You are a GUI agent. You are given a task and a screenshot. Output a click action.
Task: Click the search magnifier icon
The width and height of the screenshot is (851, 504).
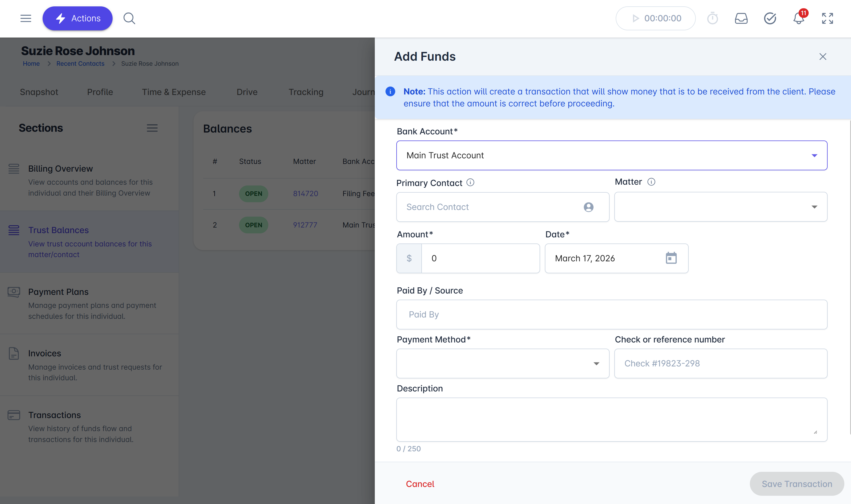129,18
